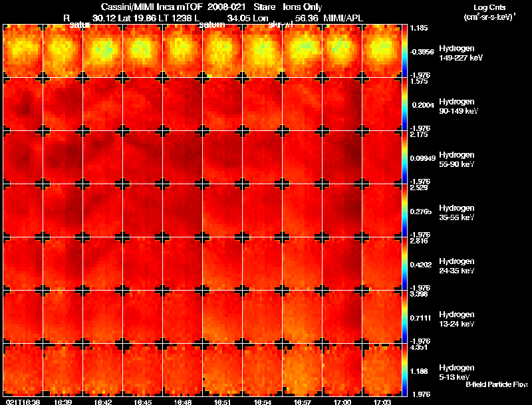Select the 90-149 keV image at 16:36
Image resolution: width=532 pixels, height=405 pixels.
(23, 104)
